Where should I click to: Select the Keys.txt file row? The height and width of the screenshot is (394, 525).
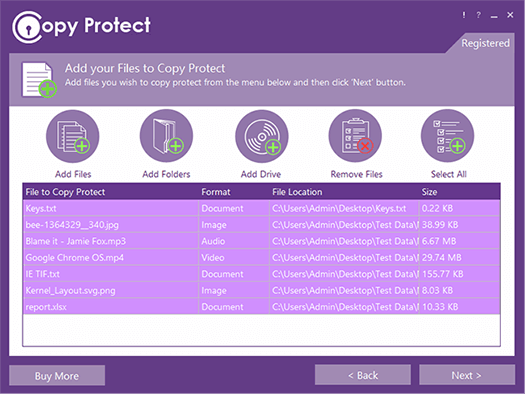(261, 209)
